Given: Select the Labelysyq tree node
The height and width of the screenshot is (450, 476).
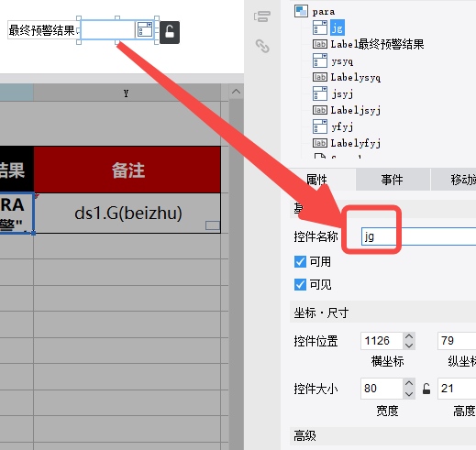Looking at the screenshot, I should (x=356, y=77).
